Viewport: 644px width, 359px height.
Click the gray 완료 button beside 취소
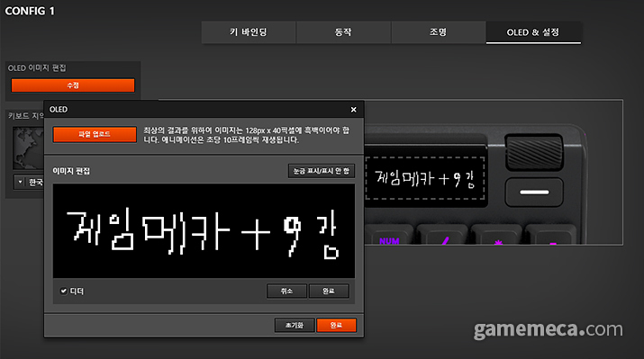(x=329, y=291)
